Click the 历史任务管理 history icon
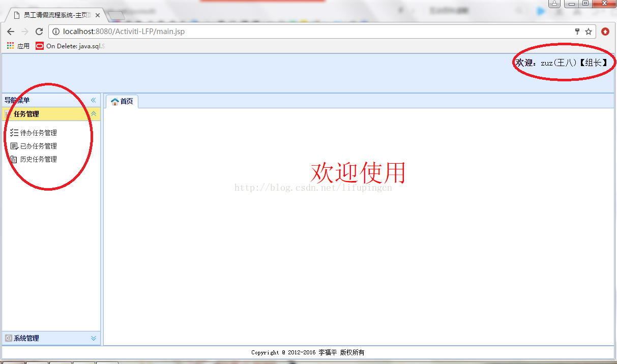The width and height of the screenshot is (617, 364). point(13,159)
